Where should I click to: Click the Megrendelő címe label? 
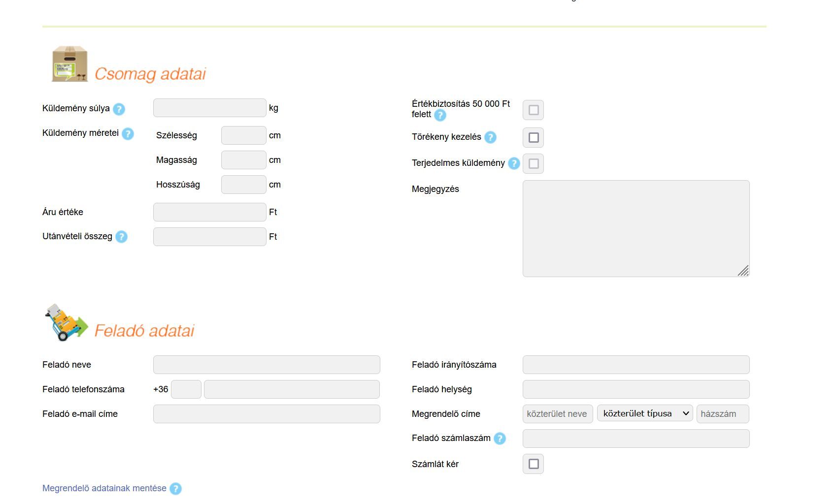pyautogui.click(x=446, y=414)
